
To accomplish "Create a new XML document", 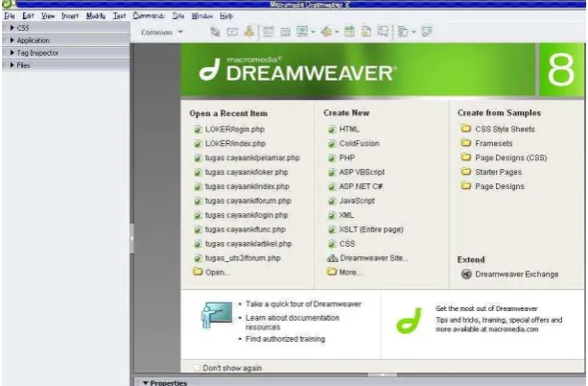I will [346, 215].
